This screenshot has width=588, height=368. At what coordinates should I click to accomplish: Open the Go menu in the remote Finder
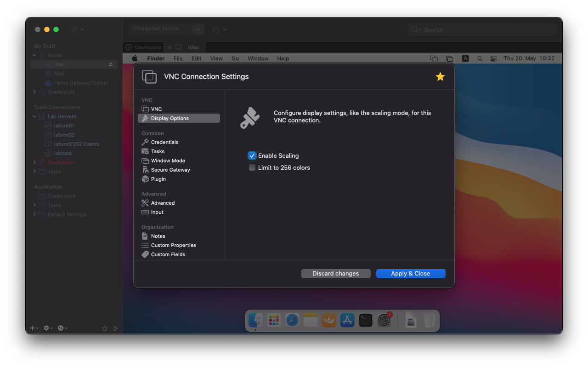point(235,58)
